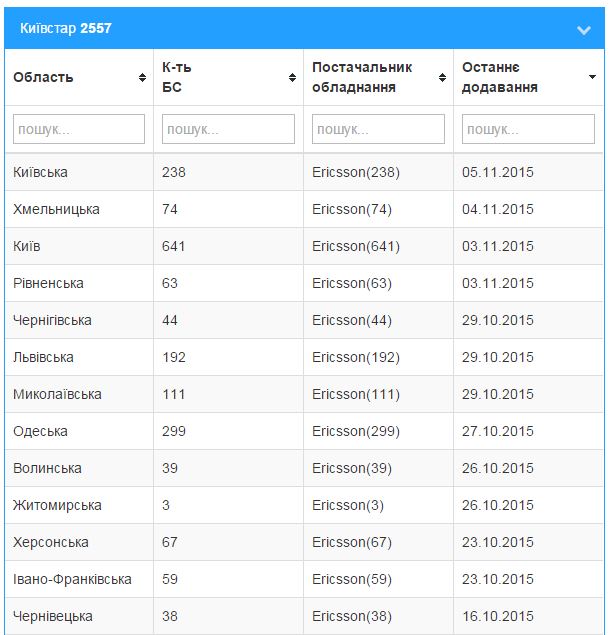Click the Останнє додавання header text
The image size is (610, 635).
(500, 77)
